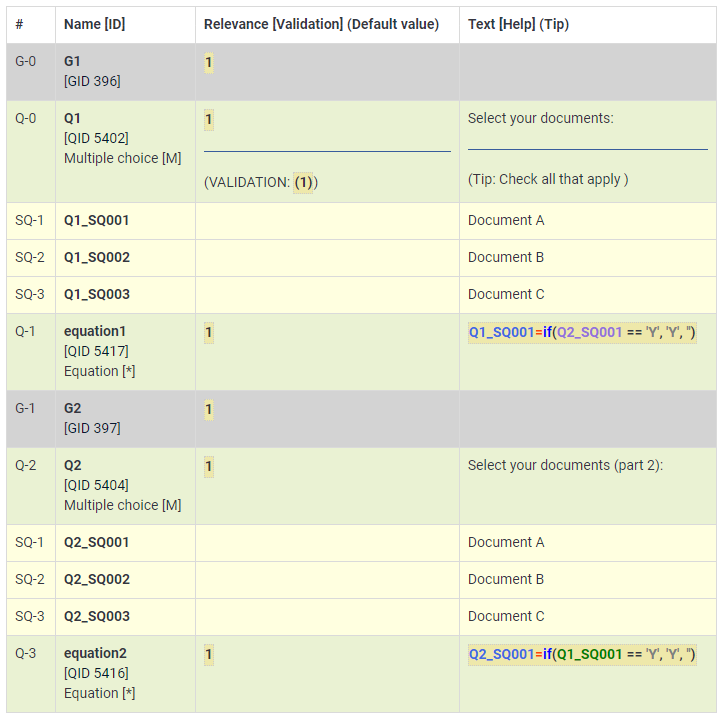Click subquestion Q2_SQ003 name

pyautogui.click(x=96, y=617)
